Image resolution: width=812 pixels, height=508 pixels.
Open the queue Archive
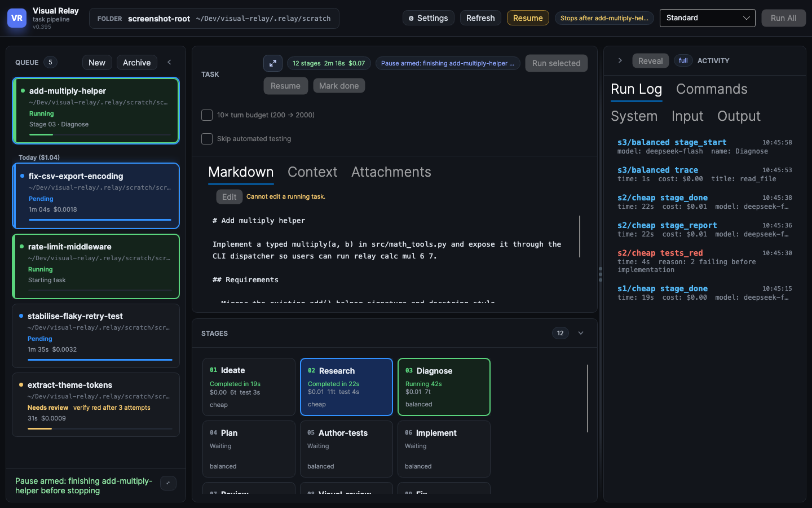pyautogui.click(x=137, y=63)
